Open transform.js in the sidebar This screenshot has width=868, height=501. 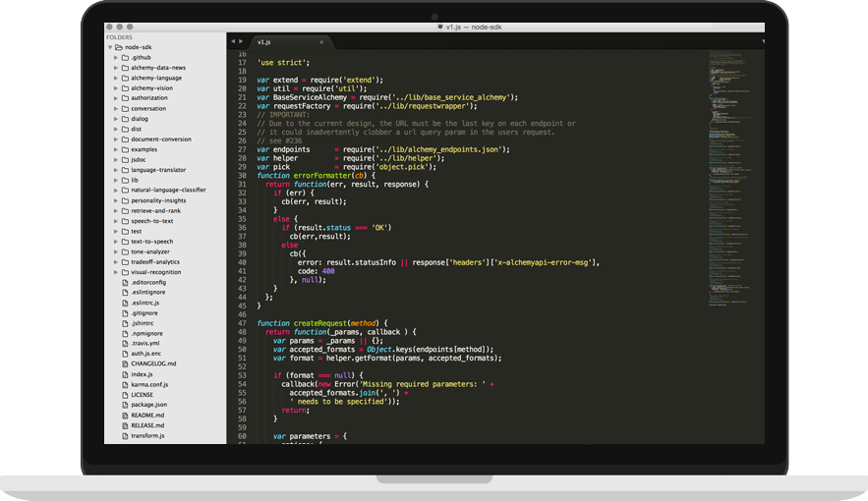pyautogui.click(x=147, y=435)
